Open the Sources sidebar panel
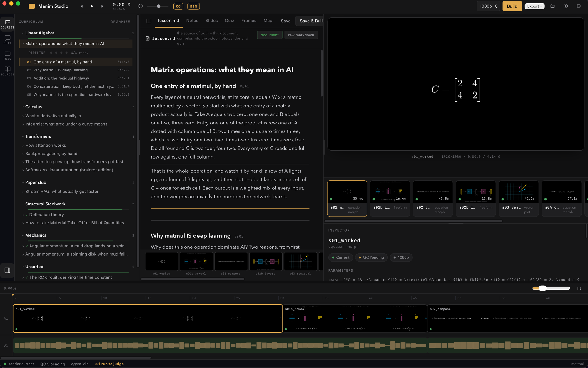This screenshot has width=588, height=368. coord(7,71)
